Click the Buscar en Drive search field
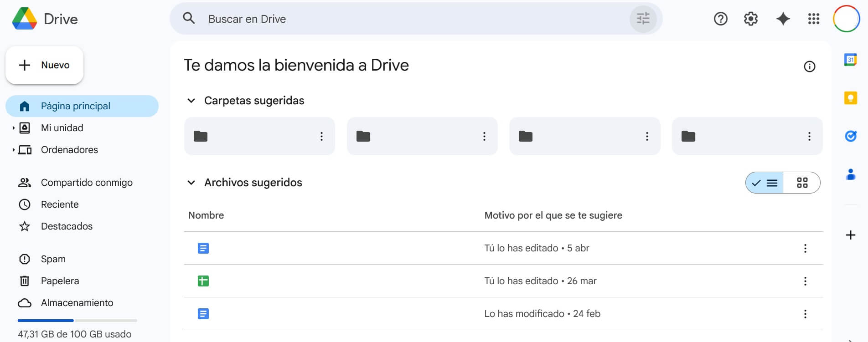This screenshot has height=342, width=868. (x=416, y=19)
